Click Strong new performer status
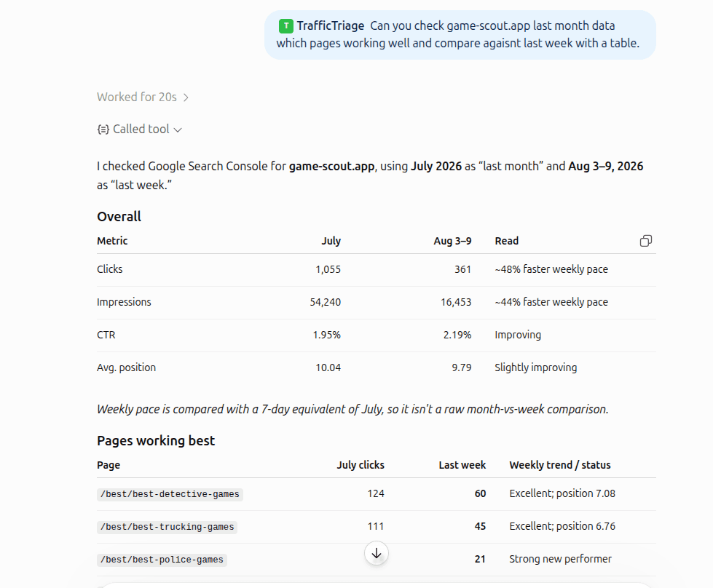This screenshot has height=588, width=713. point(560,559)
